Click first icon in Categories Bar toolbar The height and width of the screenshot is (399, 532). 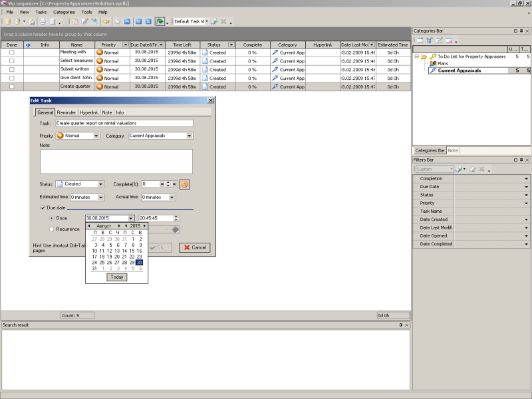420,41
